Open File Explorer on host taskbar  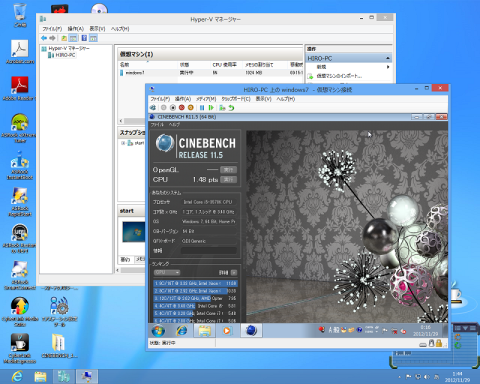tap(40, 376)
